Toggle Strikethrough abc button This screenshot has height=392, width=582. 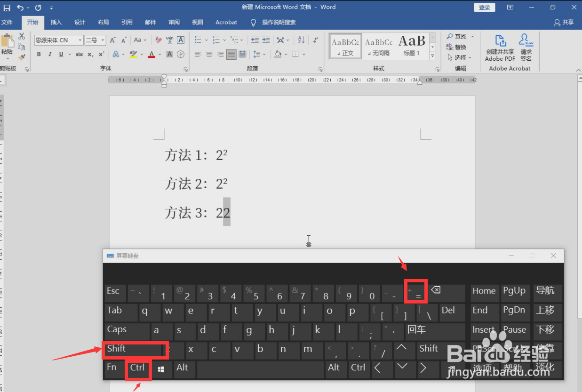click(x=80, y=55)
